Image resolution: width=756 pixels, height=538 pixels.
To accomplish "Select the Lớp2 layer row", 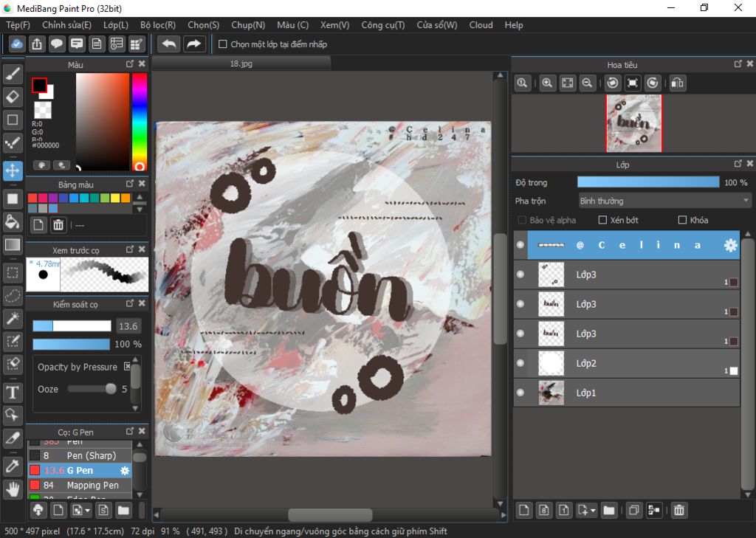I will coord(627,363).
